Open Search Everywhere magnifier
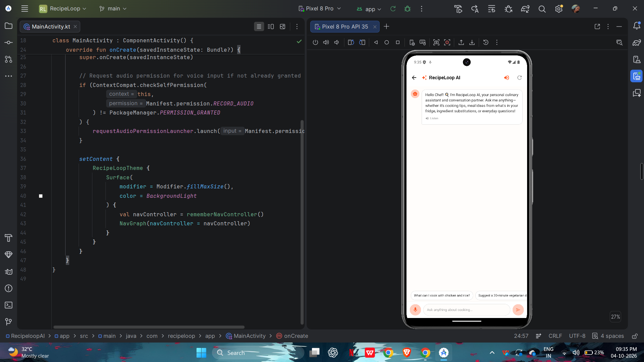The height and width of the screenshot is (362, 644). pos(542,9)
